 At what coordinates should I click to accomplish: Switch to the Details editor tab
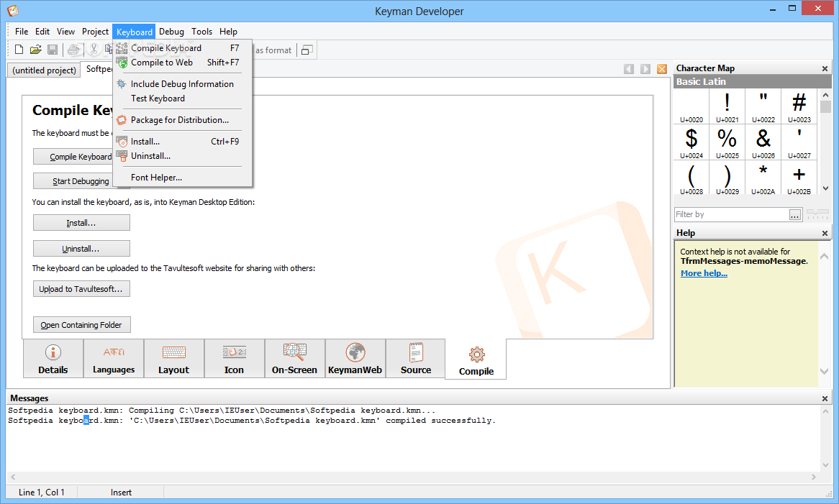[53, 359]
